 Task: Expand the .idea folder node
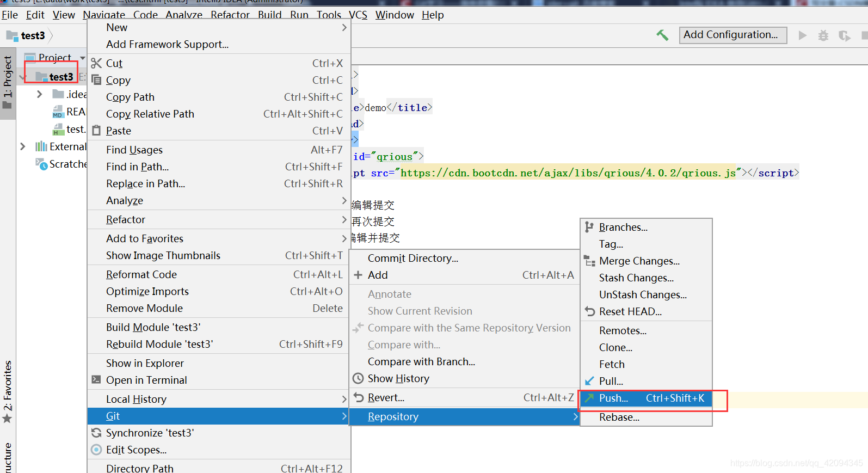point(39,94)
